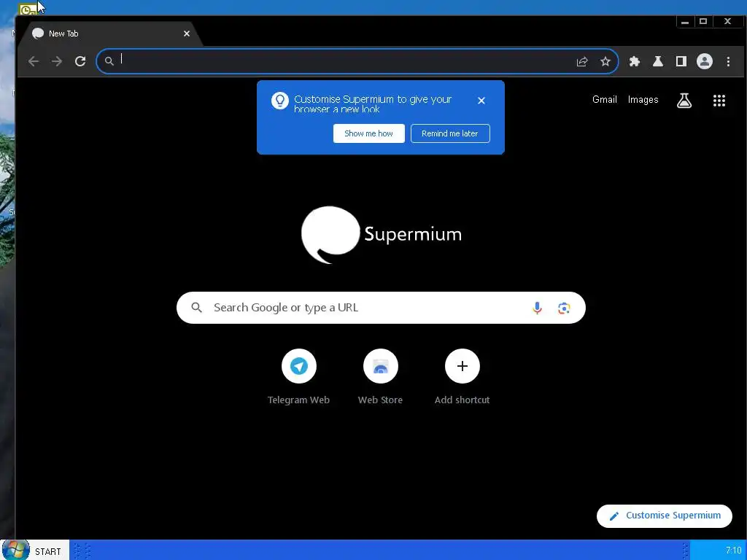Go back using the browser back arrow
The width and height of the screenshot is (747, 560).
point(34,61)
